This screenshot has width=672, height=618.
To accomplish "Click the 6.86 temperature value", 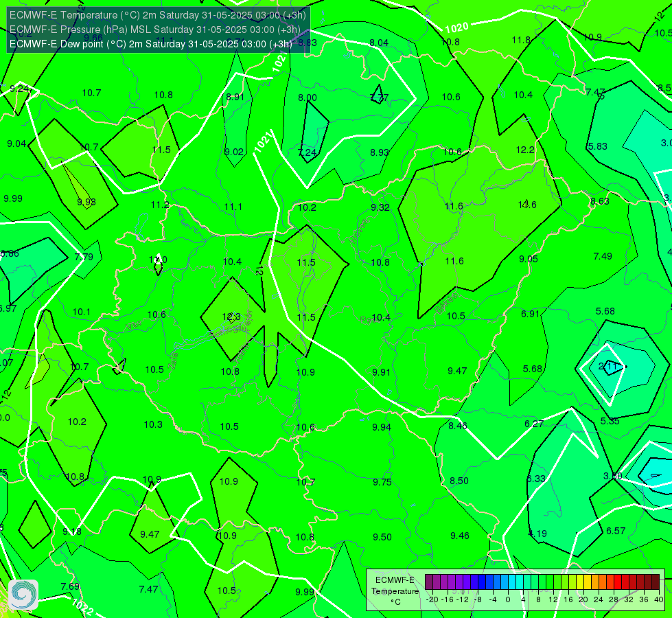I will pyautogui.click(x=10, y=253).
